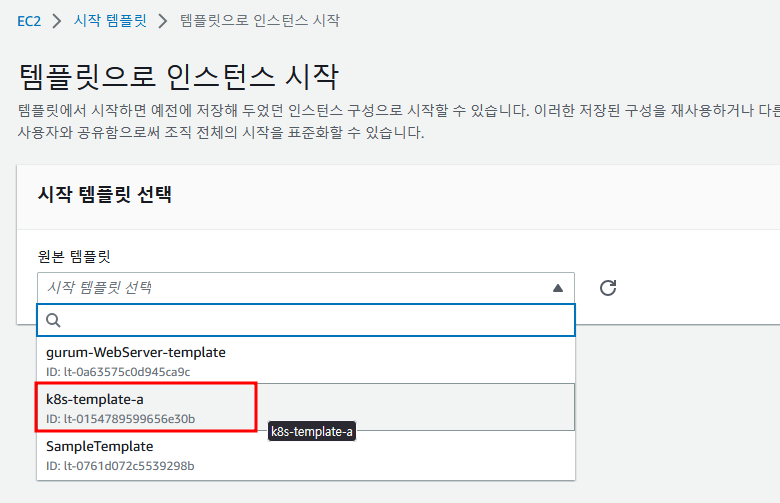Click ID lt-0154789599656e30b text
The width and height of the screenshot is (780, 503).
120,419
